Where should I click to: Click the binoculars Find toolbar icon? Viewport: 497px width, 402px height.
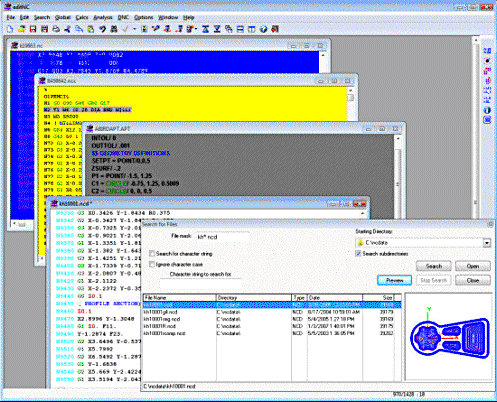point(114,29)
